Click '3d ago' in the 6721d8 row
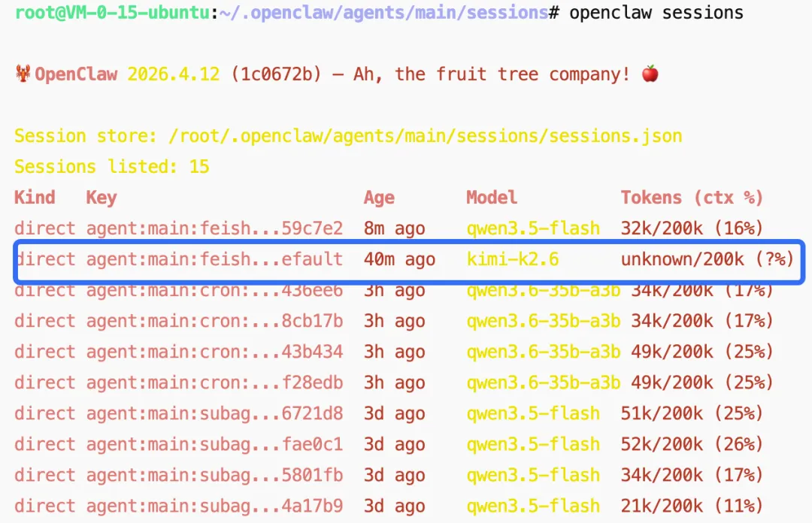The image size is (812, 523). (x=394, y=413)
